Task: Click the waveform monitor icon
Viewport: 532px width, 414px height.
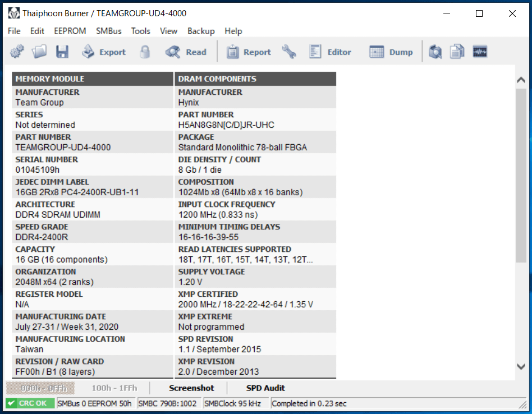Action: pyautogui.click(x=480, y=52)
